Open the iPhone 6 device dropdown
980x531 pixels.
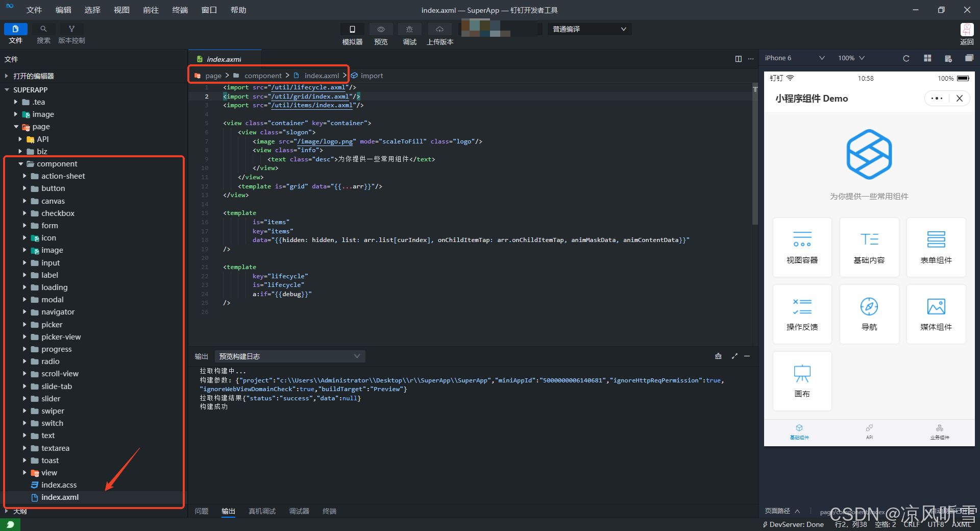tap(794, 58)
